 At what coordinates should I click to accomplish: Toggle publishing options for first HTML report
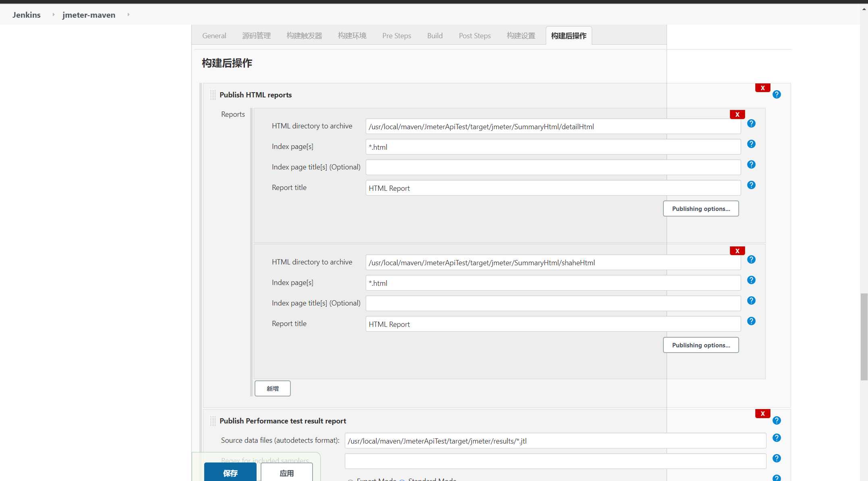[701, 209]
